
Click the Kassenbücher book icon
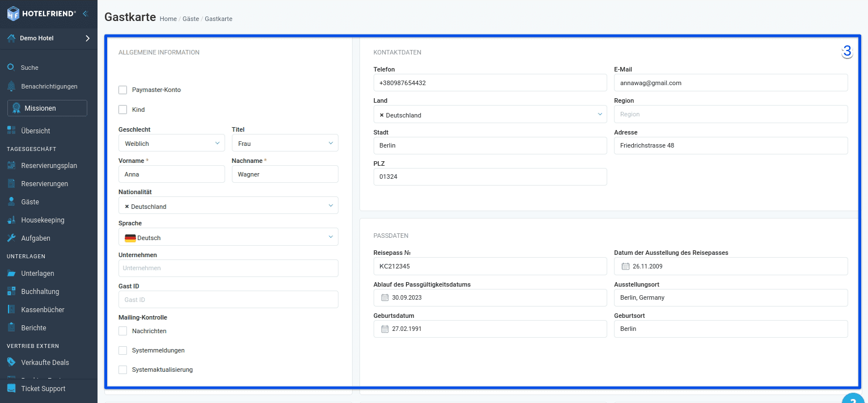click(x=11, y=309)
